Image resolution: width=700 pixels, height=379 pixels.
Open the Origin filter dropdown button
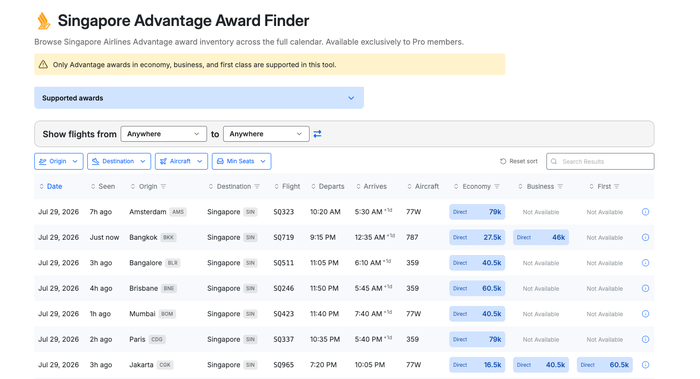(x=58, y=161)
